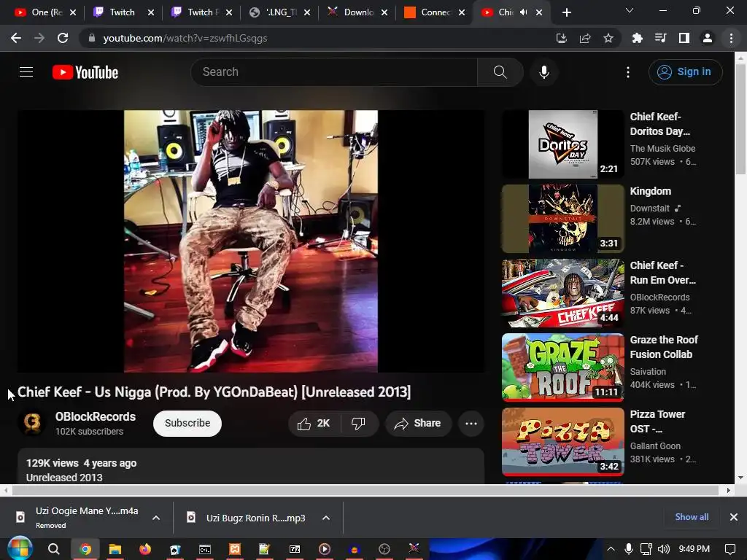This screenshot has height=560, width=747.
Task: Open Graze the Roof Fusion Collab thumbnail
Action: tap(563, 367)
